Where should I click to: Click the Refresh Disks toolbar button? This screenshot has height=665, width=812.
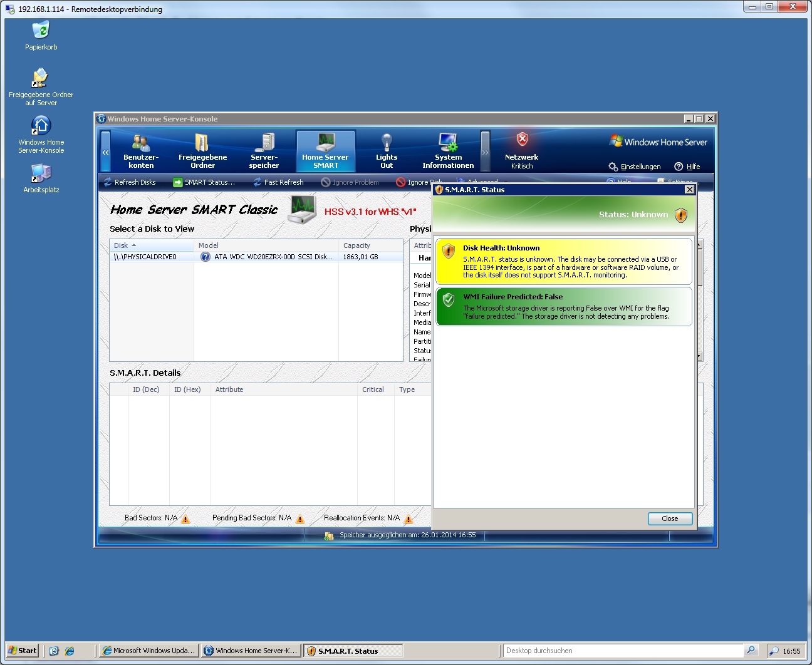coord(130,182)
